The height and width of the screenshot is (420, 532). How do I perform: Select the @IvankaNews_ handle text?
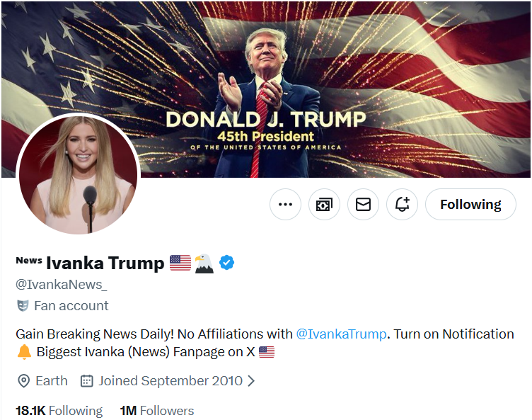tap(62, 285)
